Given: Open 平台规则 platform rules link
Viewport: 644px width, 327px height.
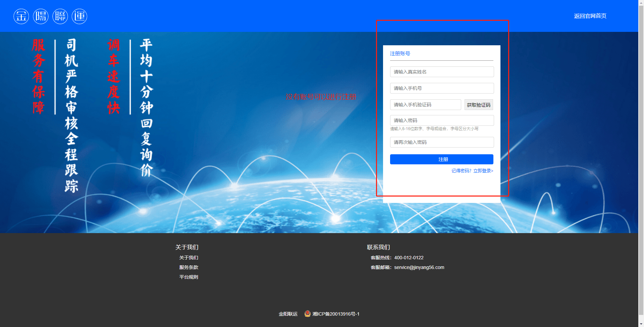Looking at the screenshot, I should 189,277.
